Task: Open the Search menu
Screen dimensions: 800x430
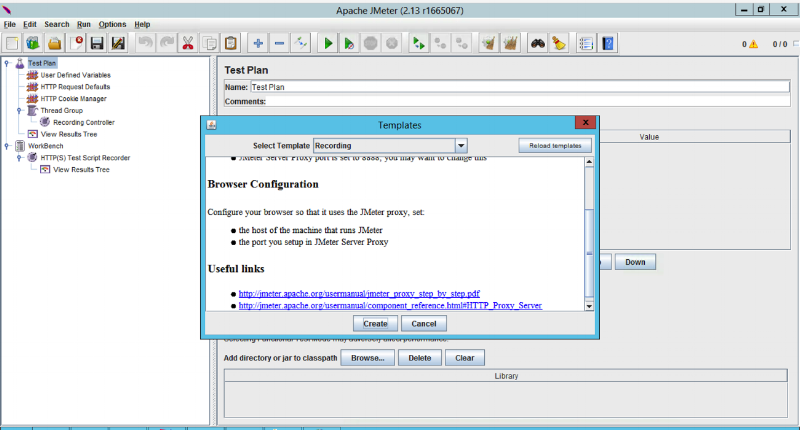Action: (x=57, y=24)
